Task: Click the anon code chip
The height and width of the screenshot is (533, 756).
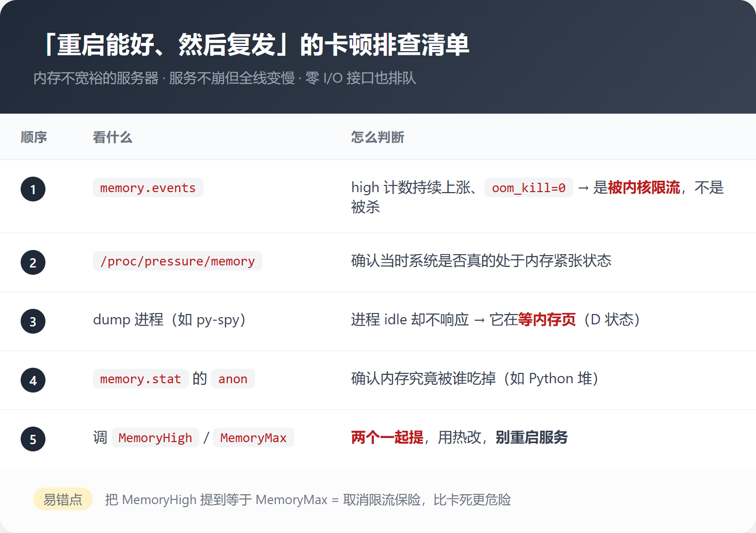Action: point(233,379)
